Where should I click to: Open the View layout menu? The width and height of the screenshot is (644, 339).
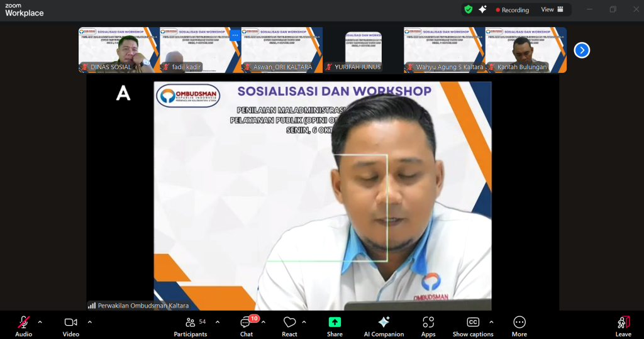coord(552,9)
